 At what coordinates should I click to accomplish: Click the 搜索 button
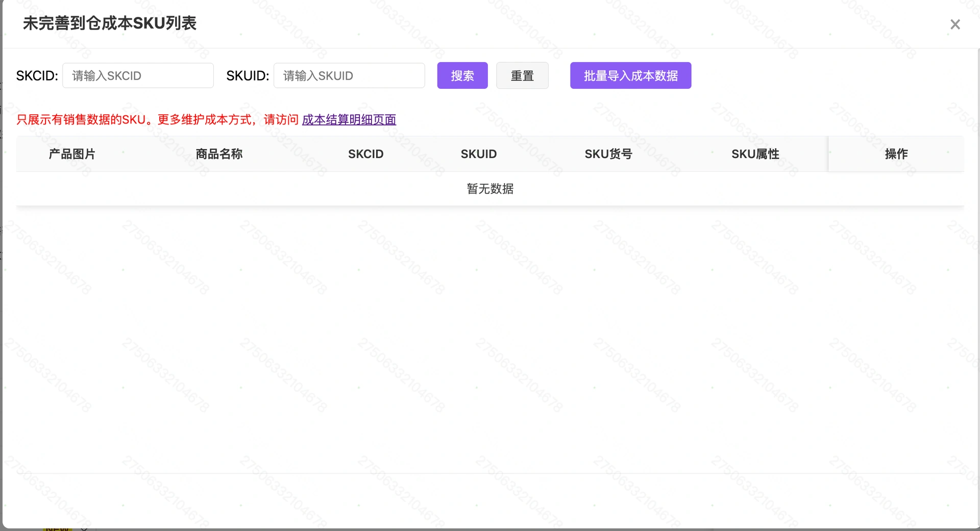pyautogui.click(x=462, y=75)
